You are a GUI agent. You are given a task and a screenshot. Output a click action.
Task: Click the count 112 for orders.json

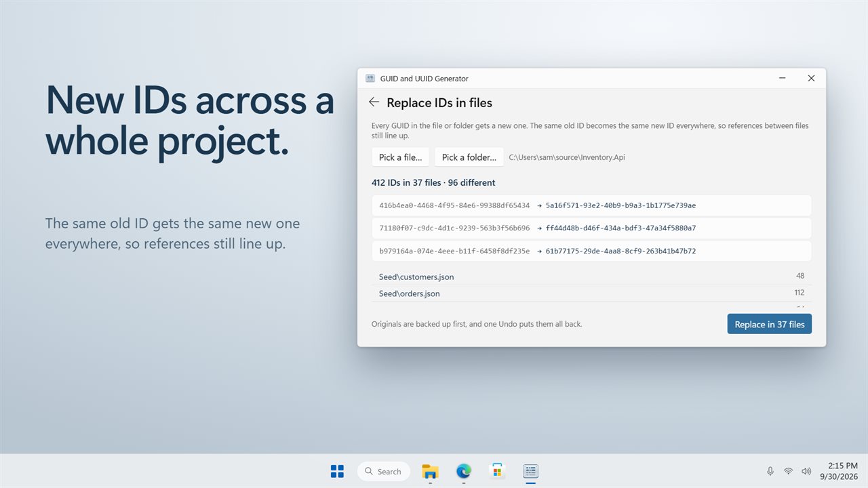tap(799, 293)
